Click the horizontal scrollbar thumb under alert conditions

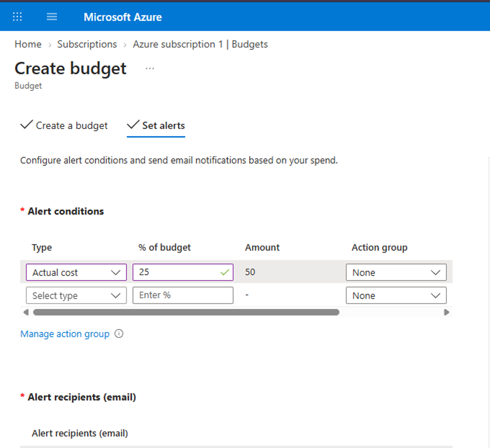point(186,312)
